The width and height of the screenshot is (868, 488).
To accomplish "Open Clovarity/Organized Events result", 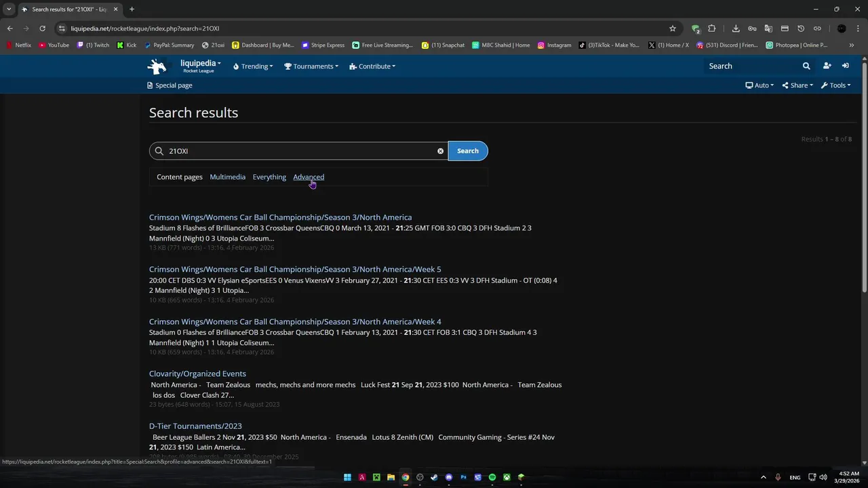I will (x=197, y=373).
